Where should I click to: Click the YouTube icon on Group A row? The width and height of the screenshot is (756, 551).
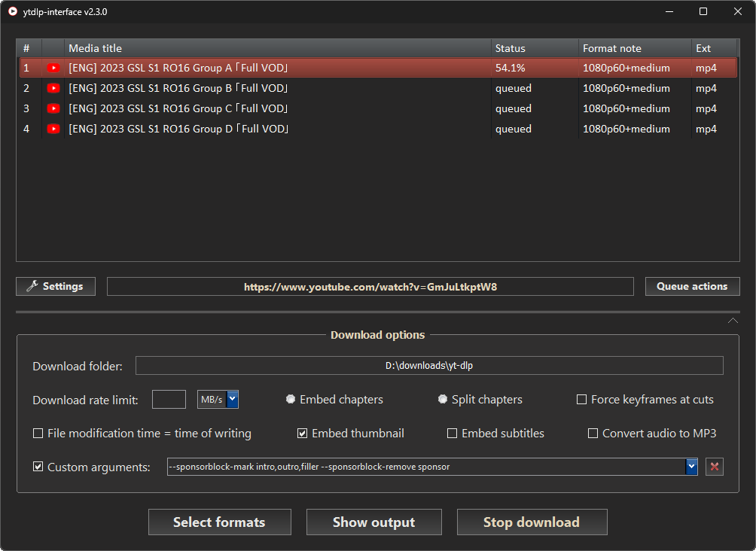point(53,67)
